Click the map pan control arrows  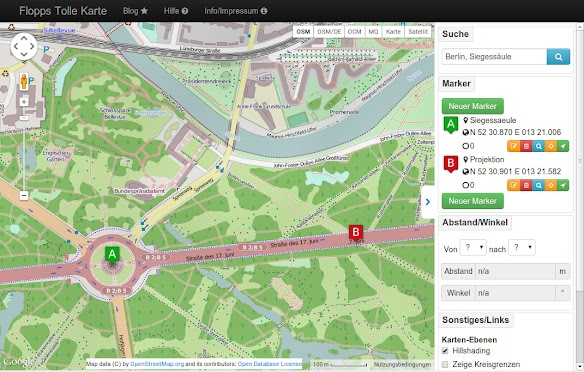tap(24, 47)
